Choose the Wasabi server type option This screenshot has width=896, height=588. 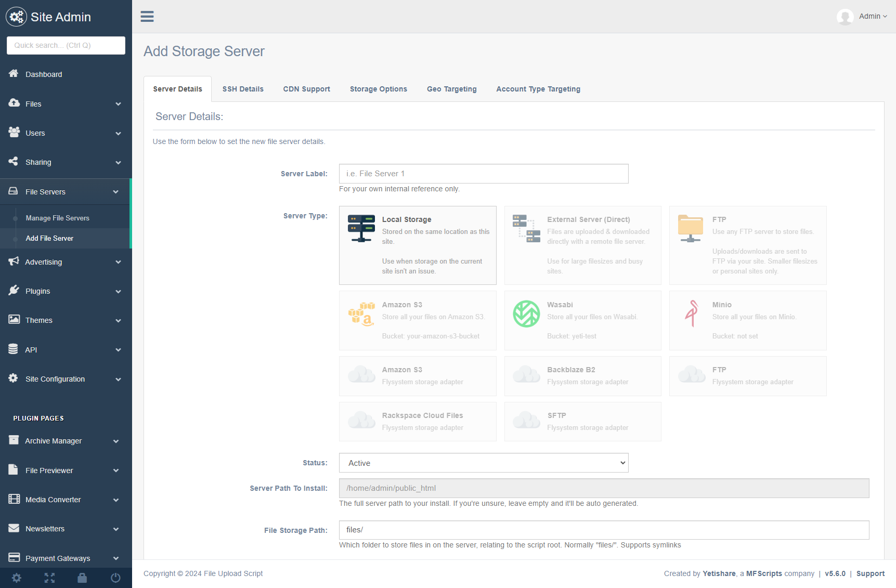coord(582,320)
